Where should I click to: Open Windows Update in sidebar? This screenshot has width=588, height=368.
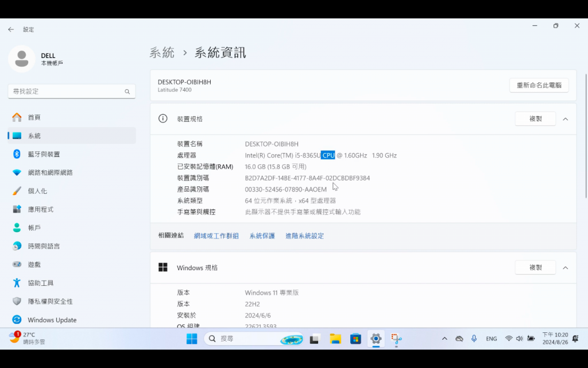point(72,320)
